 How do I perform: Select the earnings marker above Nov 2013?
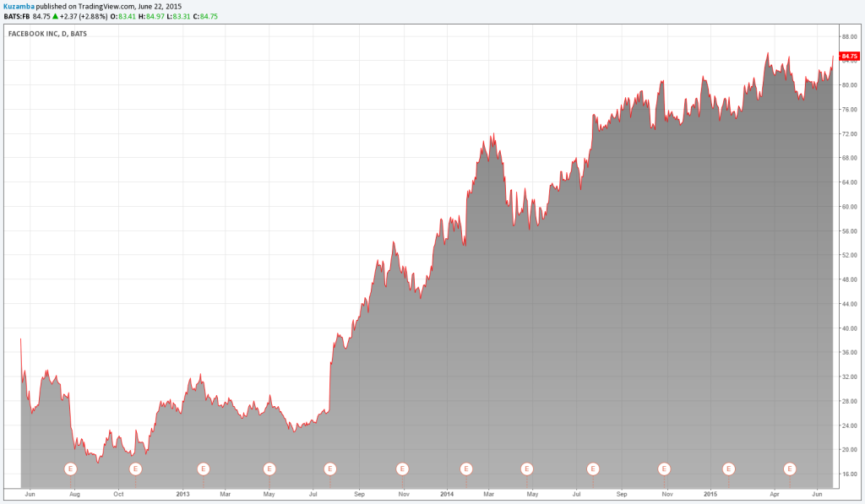coord(402,469)
